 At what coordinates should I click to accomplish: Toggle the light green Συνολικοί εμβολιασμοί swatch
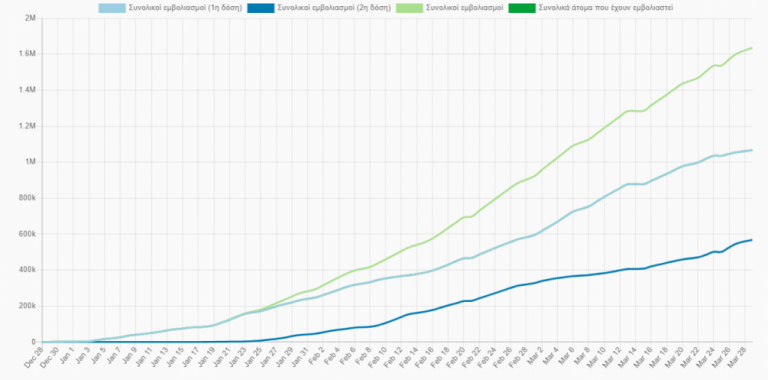[409, 8]
